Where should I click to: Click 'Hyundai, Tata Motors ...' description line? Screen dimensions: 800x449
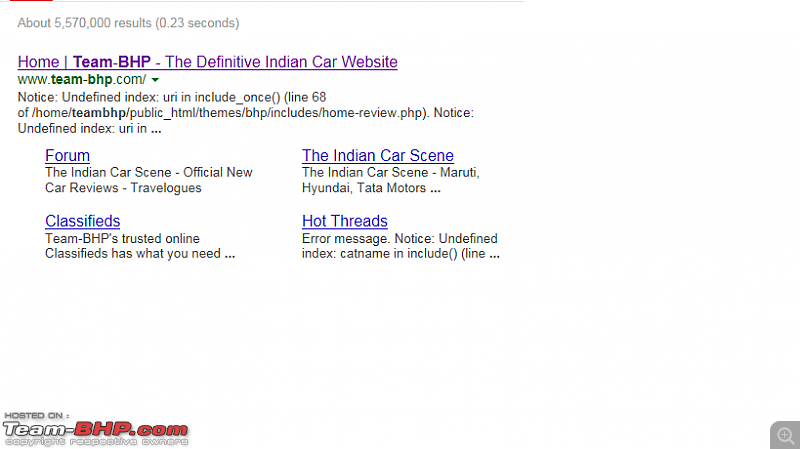371,188
